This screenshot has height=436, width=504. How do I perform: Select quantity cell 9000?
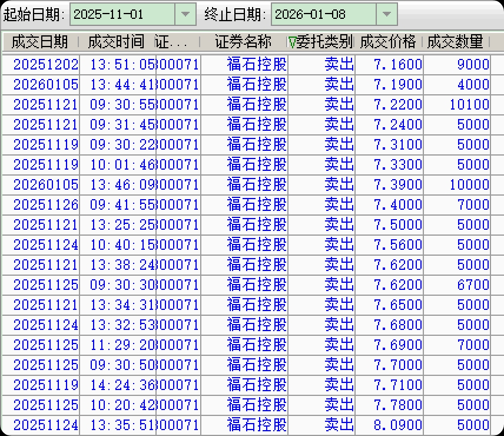pos(457,65)
